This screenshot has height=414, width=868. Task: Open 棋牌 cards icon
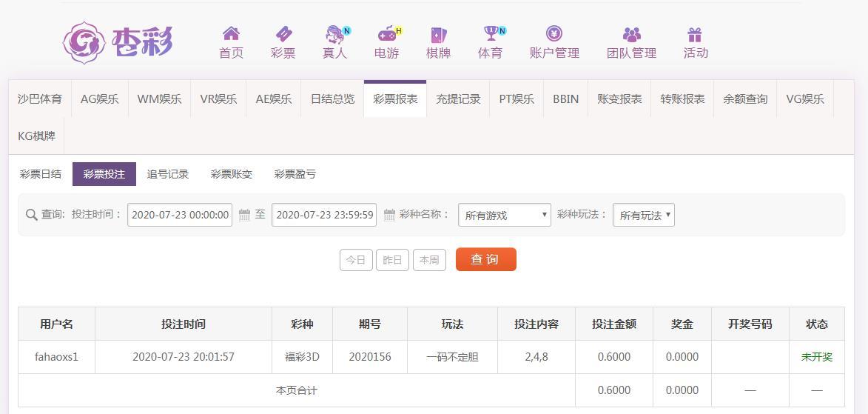point(438,35)
